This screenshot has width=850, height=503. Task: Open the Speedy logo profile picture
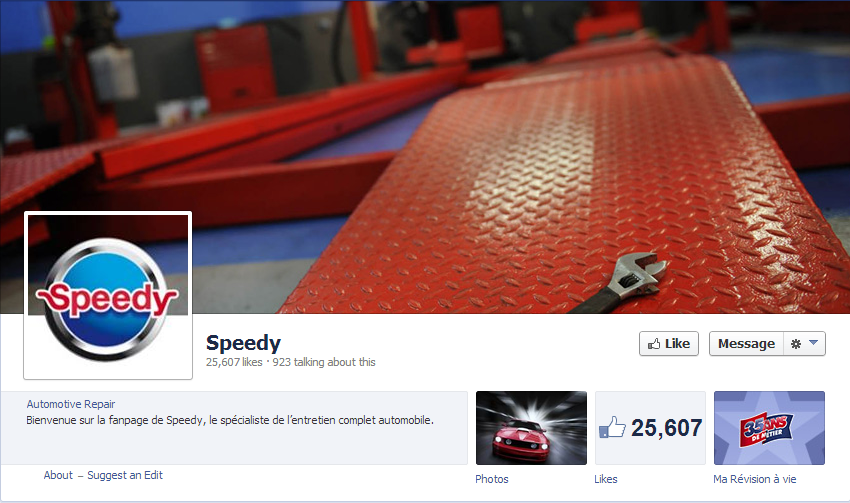click(108, 295)
